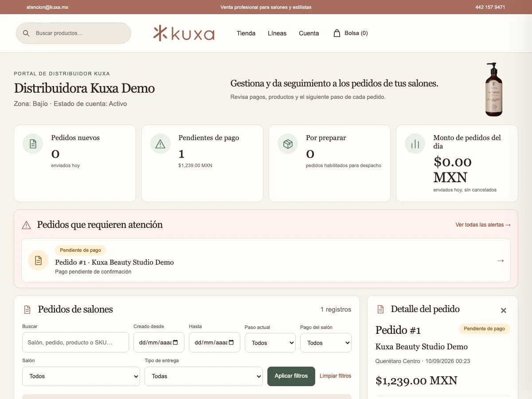The image size is (532, 399).
Task: Click Aplicar filtros button
Action: (291, 376)
